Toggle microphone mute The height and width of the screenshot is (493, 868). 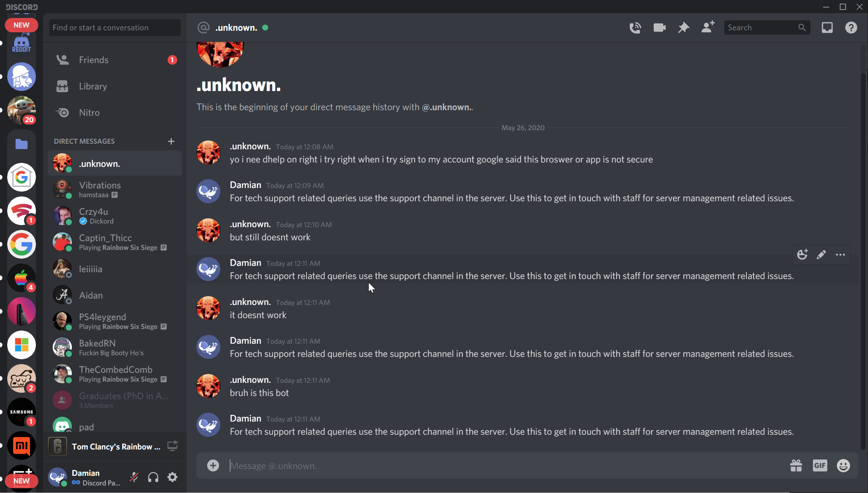134,477
